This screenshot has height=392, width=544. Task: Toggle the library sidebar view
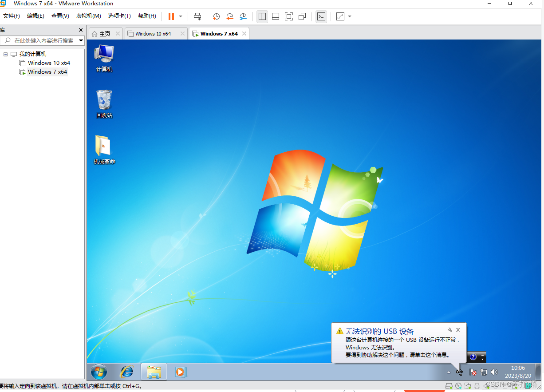coord(262,16)
